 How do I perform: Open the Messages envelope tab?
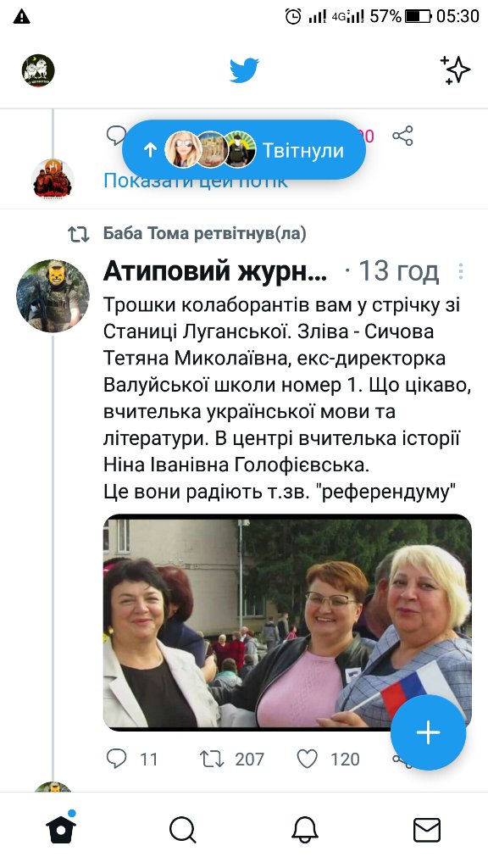[x=427, y=830]
